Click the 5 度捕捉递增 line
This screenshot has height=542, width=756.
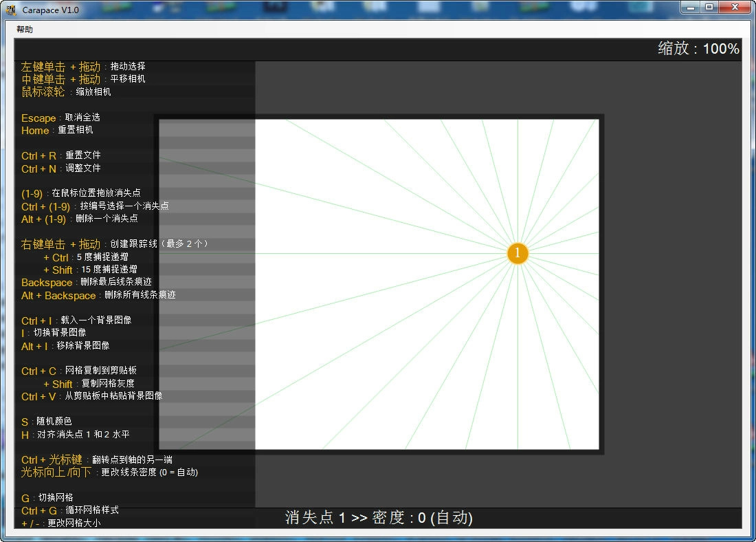pyautogui.click(x=86, y=257)
